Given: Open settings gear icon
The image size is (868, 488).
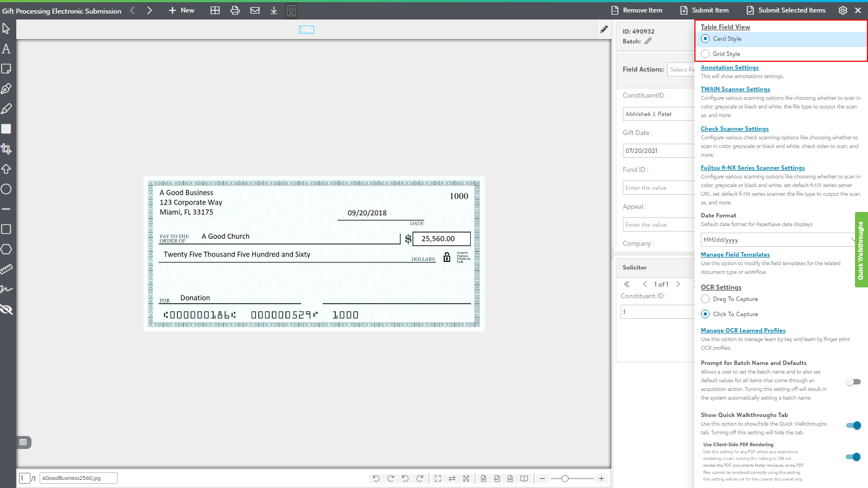Looking at the screenshot, I should (843, 10).
